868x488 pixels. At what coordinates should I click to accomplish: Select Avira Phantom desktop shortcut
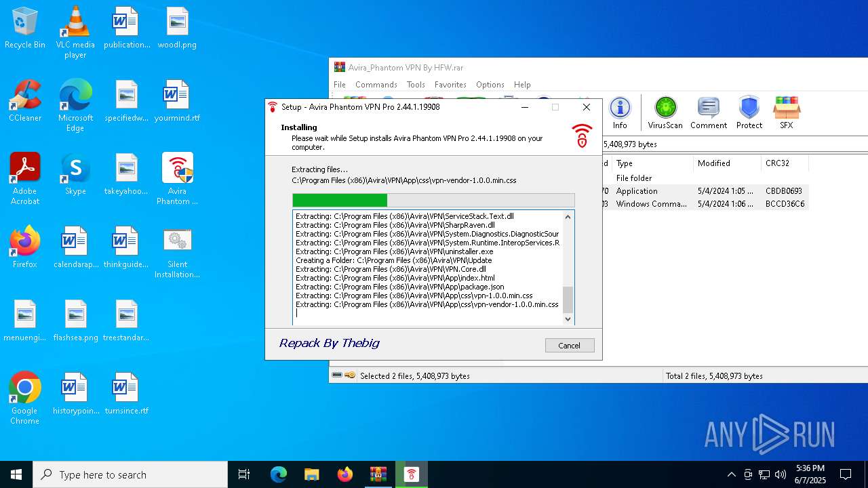pos(178,180)
